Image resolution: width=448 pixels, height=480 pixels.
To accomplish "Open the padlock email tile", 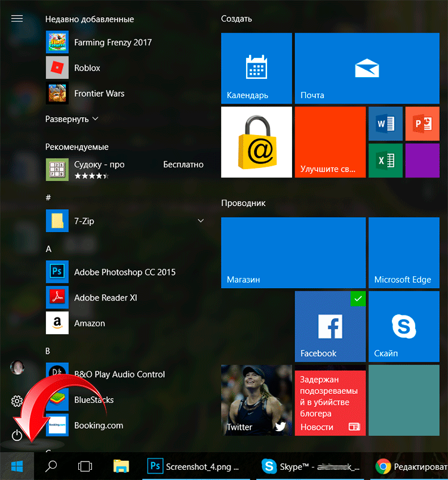I will pos(257,142).
